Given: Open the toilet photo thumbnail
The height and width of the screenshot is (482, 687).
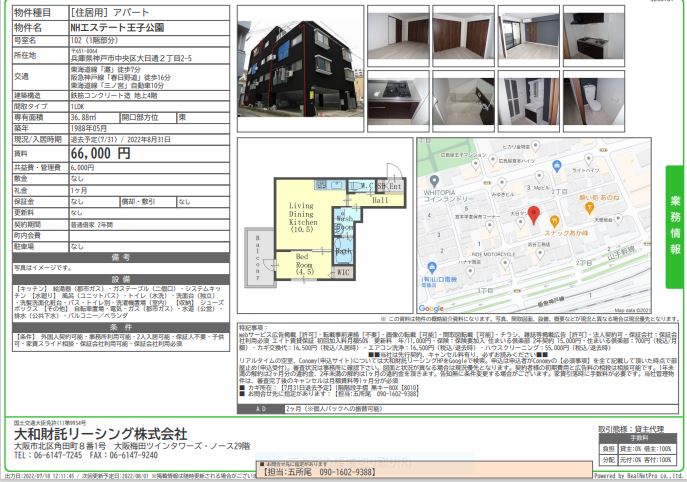Looking at the screenshot, I should (594, 101).
